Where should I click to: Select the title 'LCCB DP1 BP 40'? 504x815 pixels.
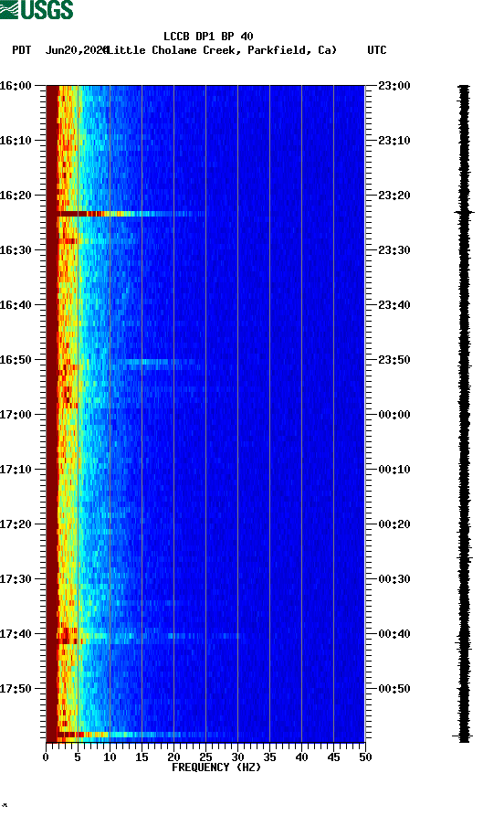pyautogui.click(x=208, y=37)
